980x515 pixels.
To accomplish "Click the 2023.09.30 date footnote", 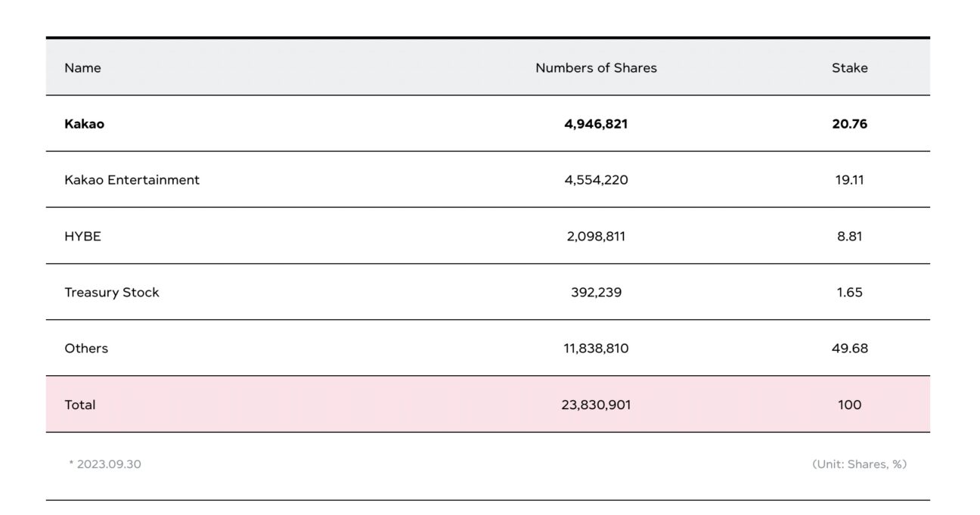I will click(x=108, y=464).
